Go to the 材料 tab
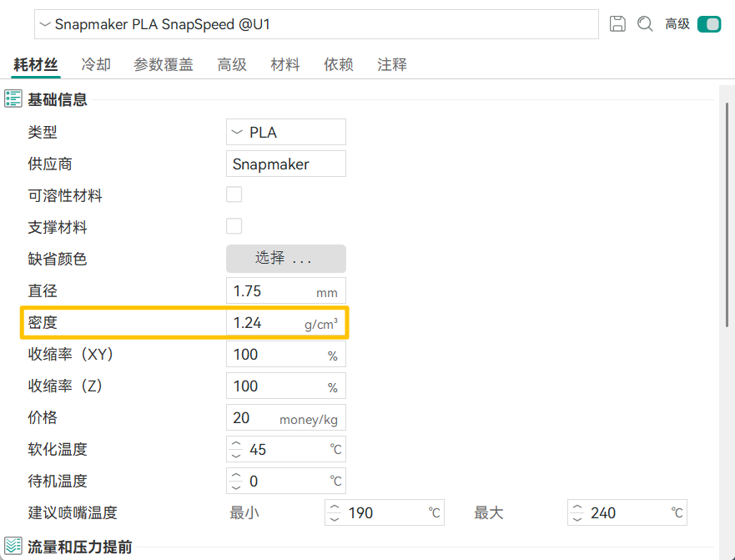 tap(285, 64)
